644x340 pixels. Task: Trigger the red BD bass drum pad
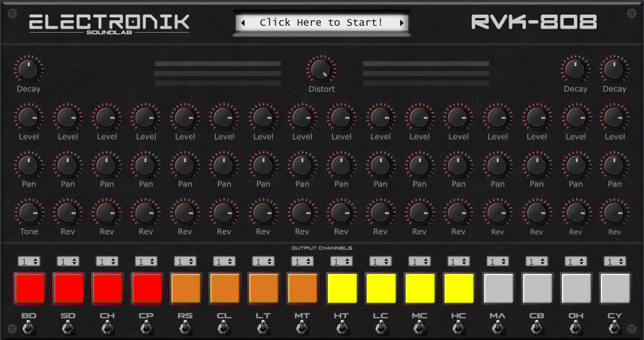(29, 289)
